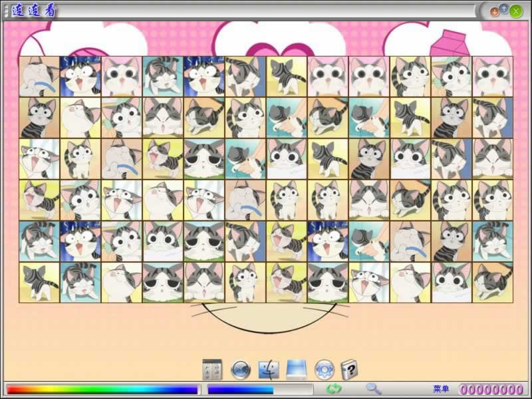Select the first tile in the bottom row
Image resolution: width=532 pixels, height=399 pixels.
[x=39, y=282]
